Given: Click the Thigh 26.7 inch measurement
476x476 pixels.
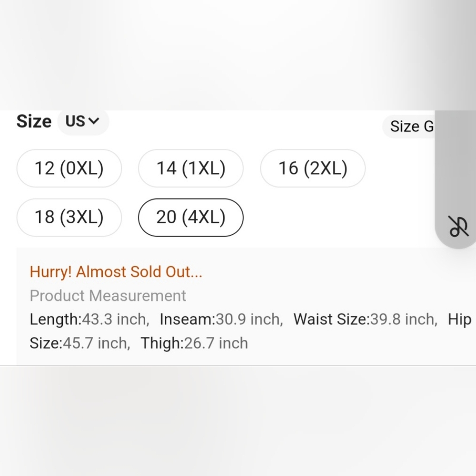Looking at the screenshot, I should pyautogui.click(x=194, y=343).
